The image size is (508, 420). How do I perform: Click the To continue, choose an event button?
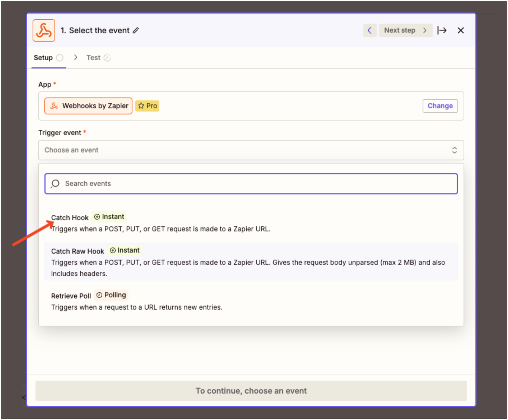(x=251, y=391)
